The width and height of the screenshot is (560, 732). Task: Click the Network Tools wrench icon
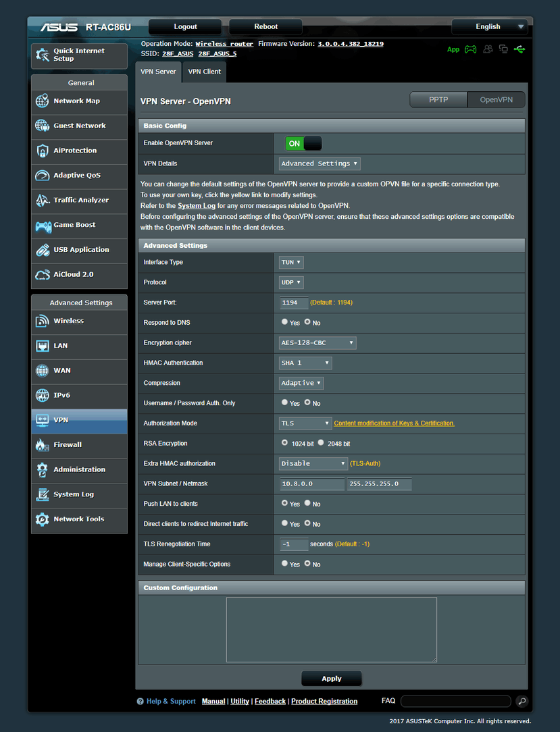42,519
